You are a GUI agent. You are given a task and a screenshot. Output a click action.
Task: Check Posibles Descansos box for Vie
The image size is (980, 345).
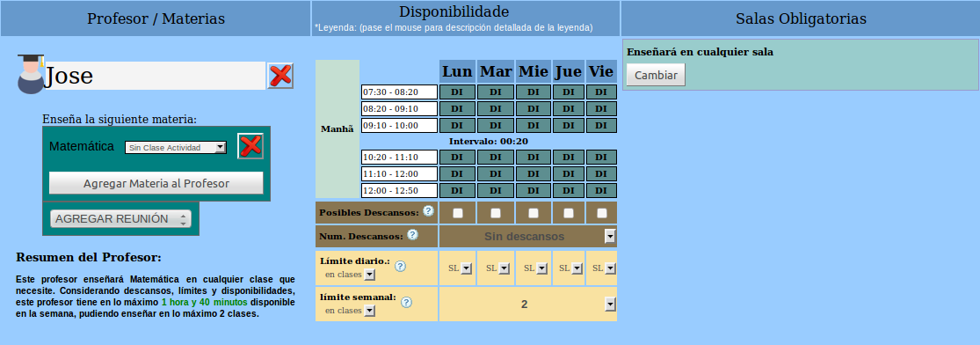(x=602, y=214)
